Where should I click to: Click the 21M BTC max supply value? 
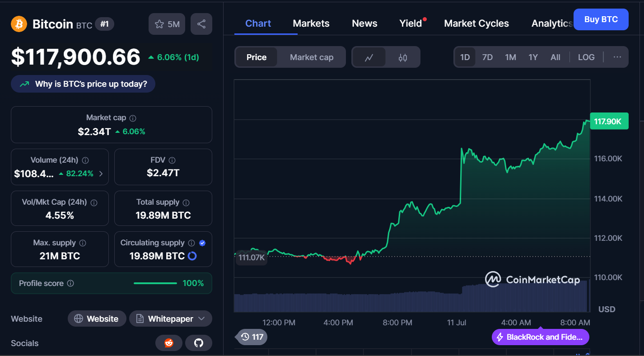[60, 256]
